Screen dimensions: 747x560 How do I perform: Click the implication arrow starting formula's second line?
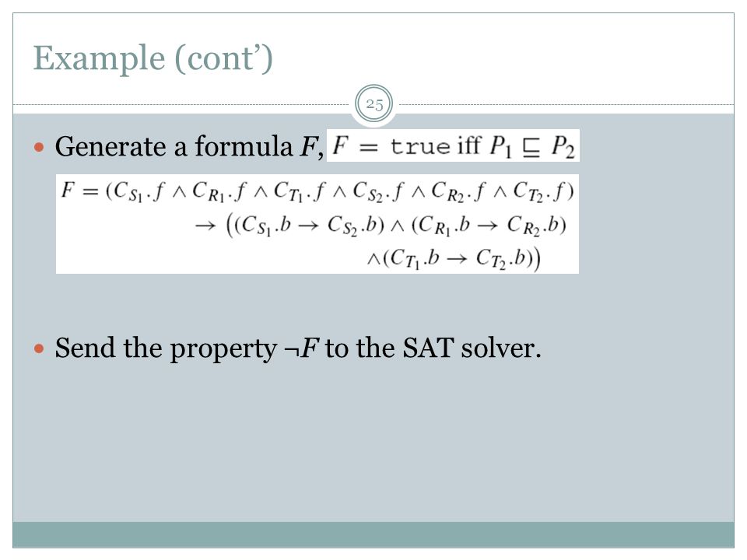(205, 225)
